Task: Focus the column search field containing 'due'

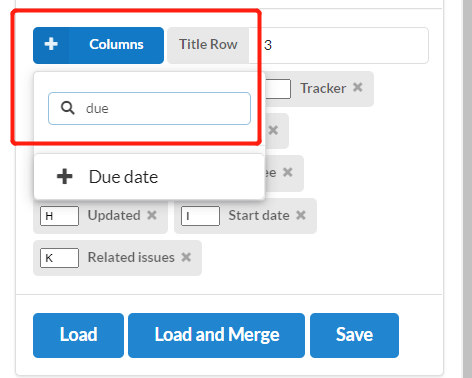Action: tap(149, 109)
